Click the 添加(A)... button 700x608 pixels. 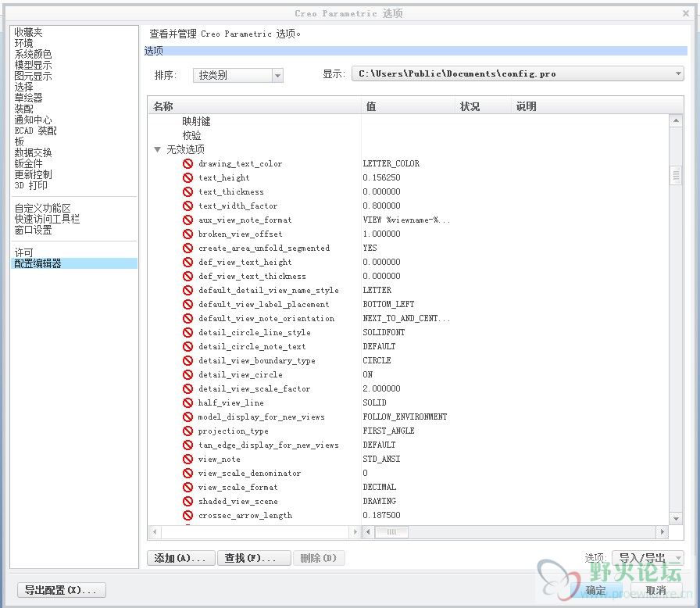coord(180,558)
